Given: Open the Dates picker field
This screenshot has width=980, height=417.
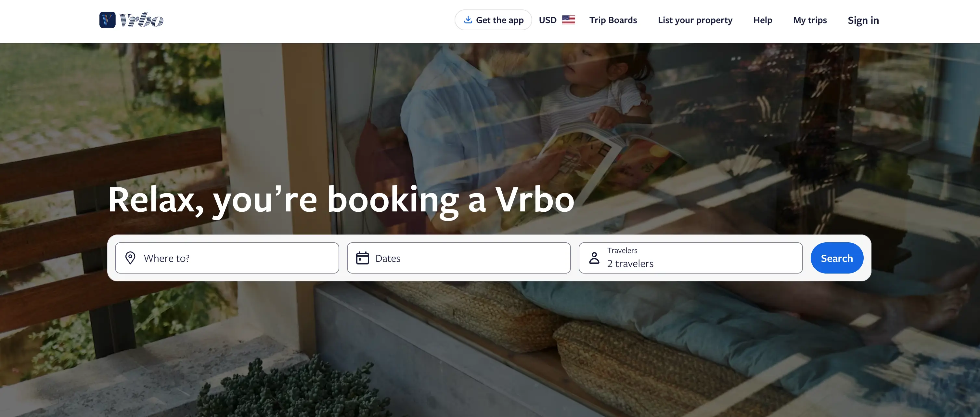Looking at the screenshot, I should [x=459, y=258].
